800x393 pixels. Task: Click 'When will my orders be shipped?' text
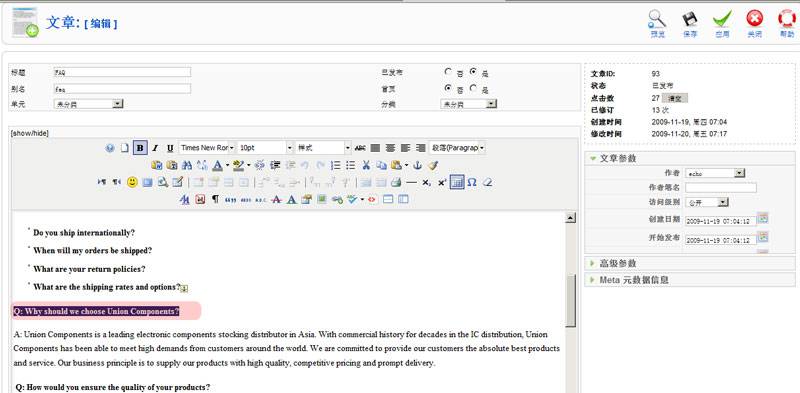click(x=93, y=251)
